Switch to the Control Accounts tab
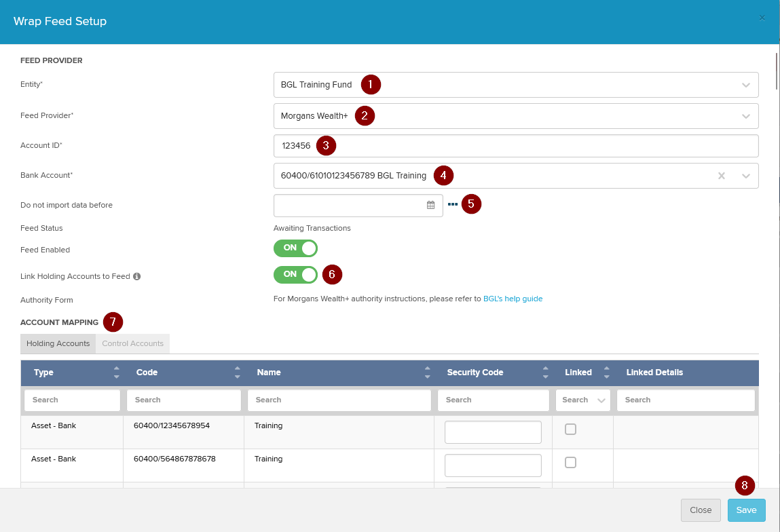The image size is (780, 532). tap(133, 343)
